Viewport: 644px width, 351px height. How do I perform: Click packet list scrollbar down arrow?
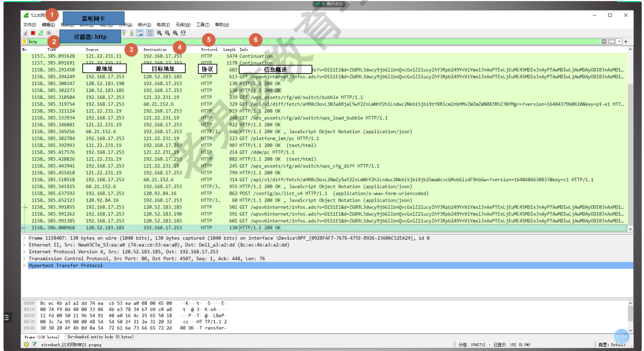coord(630,229)
